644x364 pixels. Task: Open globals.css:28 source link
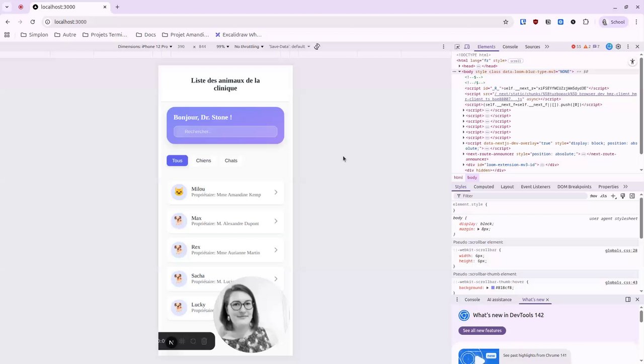[621, 250]
